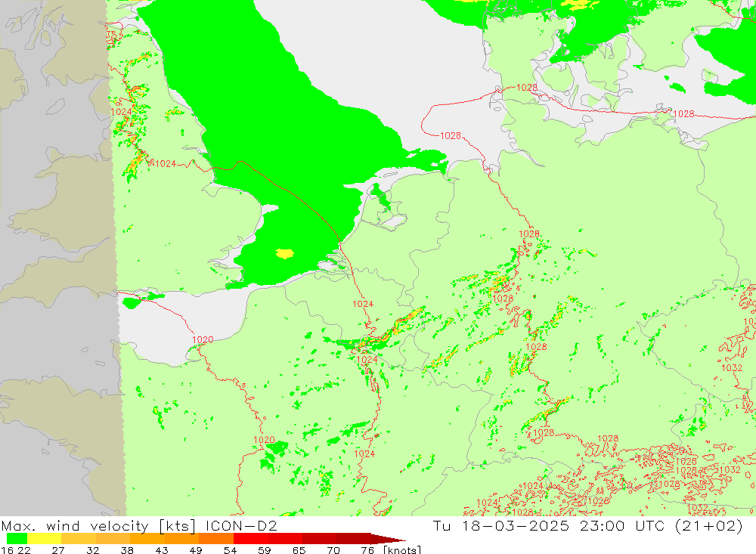Click the legend value '38'
Image resolution: width=756 pixels, height=554 pixels.
coord(127,549)
